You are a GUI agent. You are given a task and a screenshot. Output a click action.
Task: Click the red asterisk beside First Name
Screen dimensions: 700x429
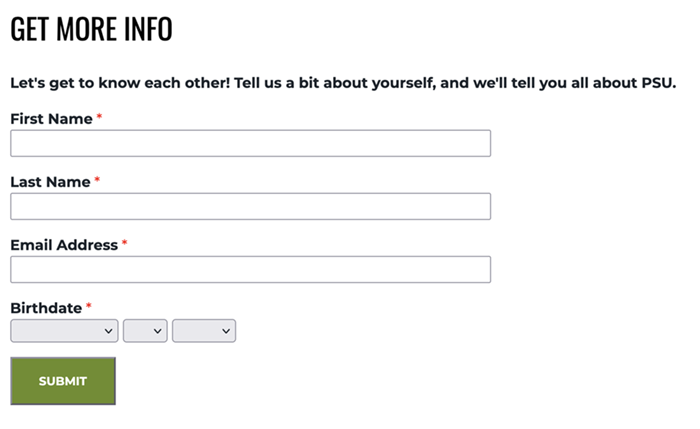point(100,119)
